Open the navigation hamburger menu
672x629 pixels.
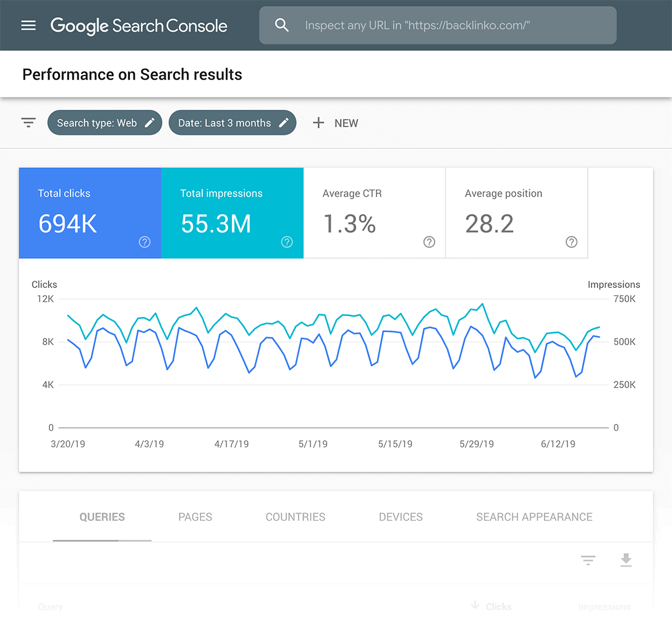[x=28, y=25]
